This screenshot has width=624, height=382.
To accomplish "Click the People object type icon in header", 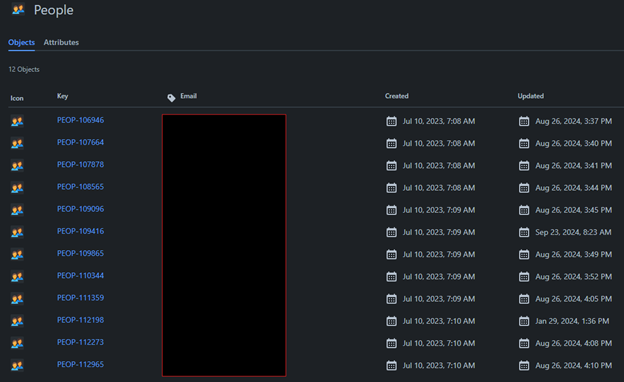I will pos(18,10).
